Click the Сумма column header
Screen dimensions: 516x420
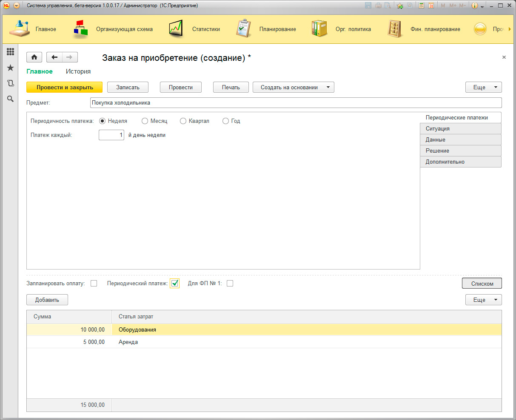click(69, 317)
